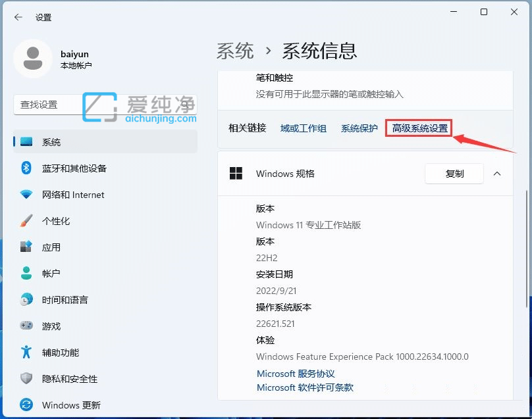Click the 22621.521 OS build value
Image resolution: width=532 pixels, height=419 pixels.
[275, 324]
